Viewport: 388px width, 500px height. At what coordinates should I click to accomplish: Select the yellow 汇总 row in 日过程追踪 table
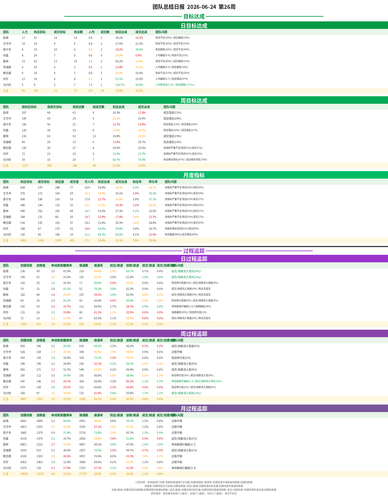(x=194, y=324)
